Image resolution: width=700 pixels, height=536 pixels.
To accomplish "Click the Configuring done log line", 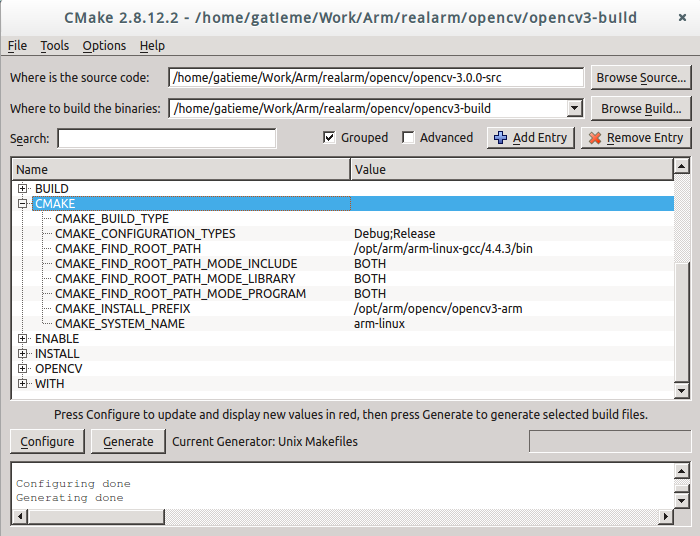I will coord(73,484).
